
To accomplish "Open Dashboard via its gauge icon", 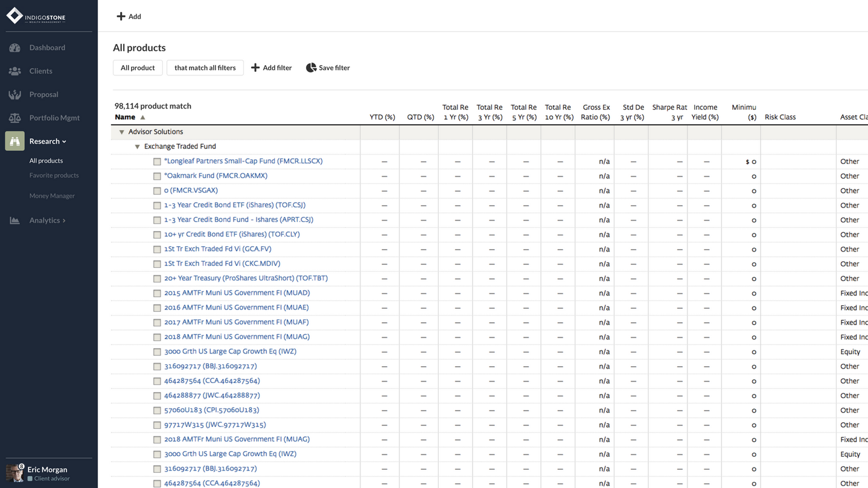I will (x=14, y=48).
